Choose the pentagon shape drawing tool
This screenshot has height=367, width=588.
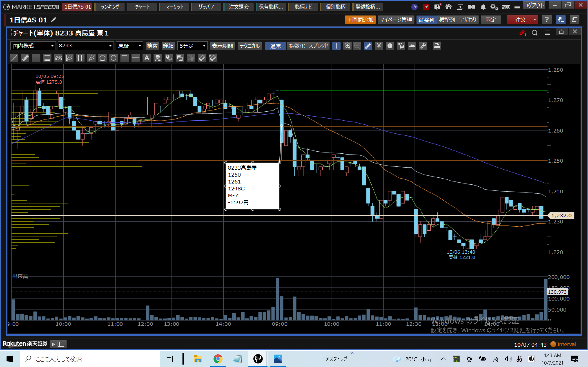[x=102, y=58]
